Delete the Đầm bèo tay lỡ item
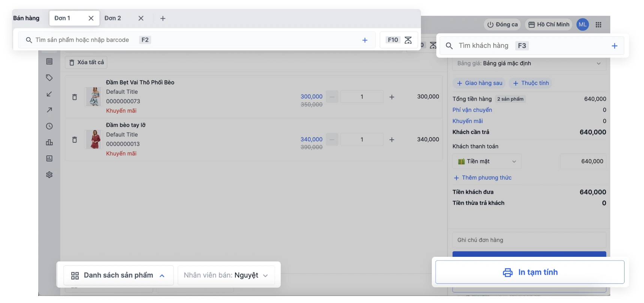This screenshot has height=303, width=644. click(75, 140)
